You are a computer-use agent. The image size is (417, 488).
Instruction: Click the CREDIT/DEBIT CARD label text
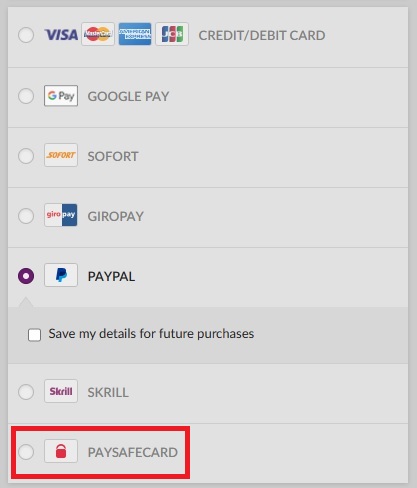coord(262,35)
